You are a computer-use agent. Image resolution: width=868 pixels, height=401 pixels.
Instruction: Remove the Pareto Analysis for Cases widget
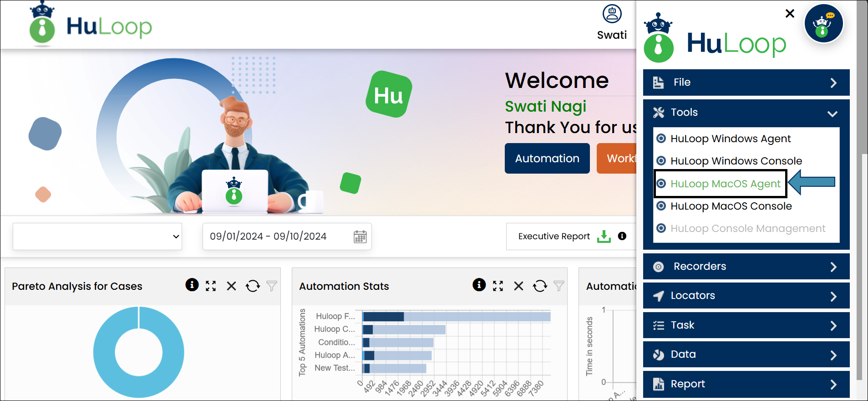click(x=231, y=286)
